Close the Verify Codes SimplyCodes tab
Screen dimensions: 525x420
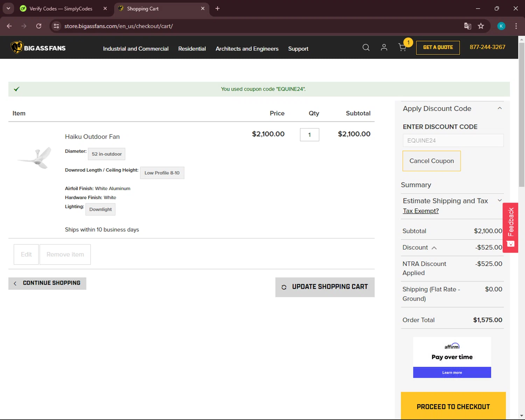point(105,8)
